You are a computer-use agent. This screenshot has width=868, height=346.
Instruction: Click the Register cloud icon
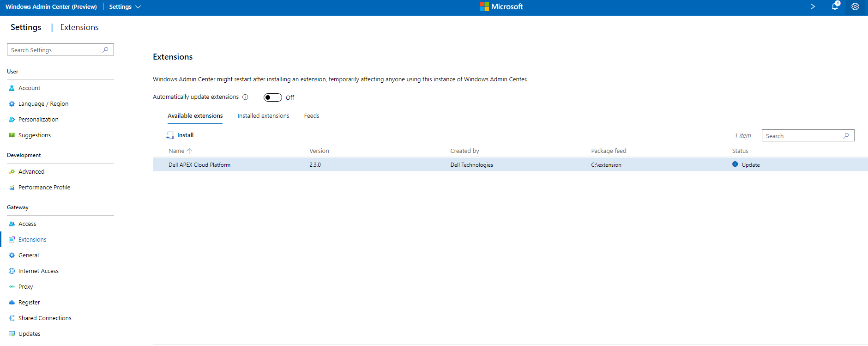[x=12, y=303]
